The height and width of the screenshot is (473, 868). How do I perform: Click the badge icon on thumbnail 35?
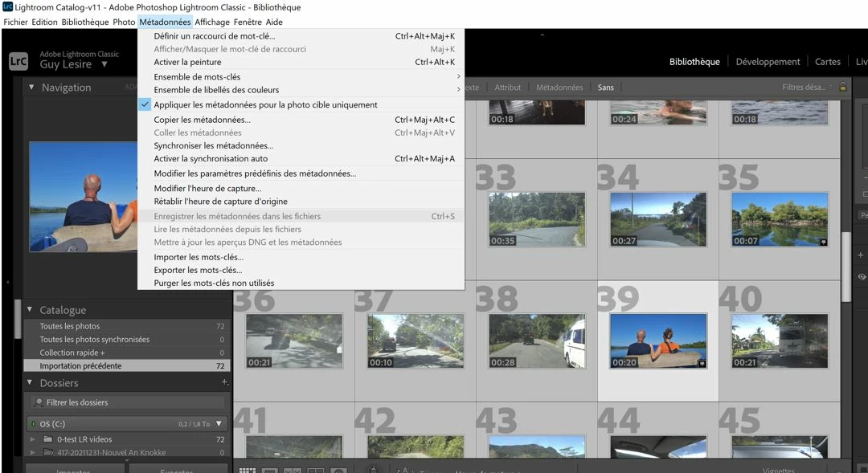click(823, 243)
